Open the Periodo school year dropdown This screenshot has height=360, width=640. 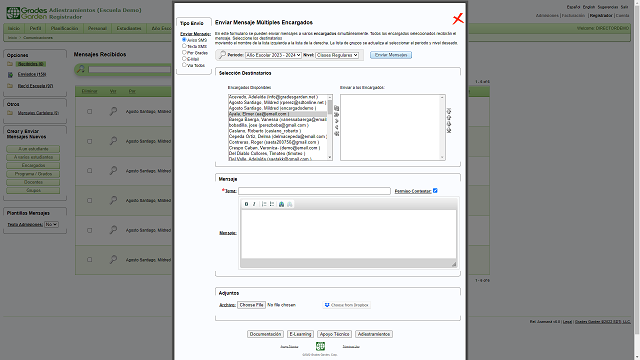[x=273, y=55]
